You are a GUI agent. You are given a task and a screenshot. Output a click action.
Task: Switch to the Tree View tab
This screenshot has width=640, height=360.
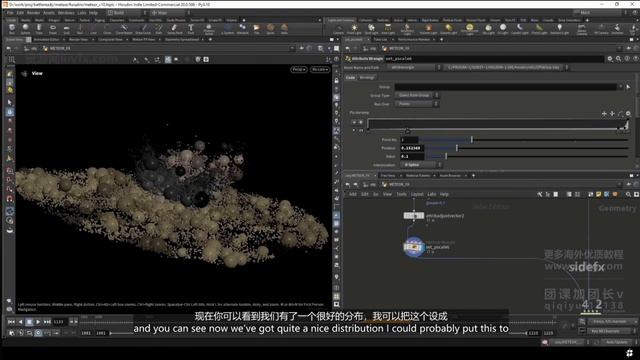(x=388, y=176)
